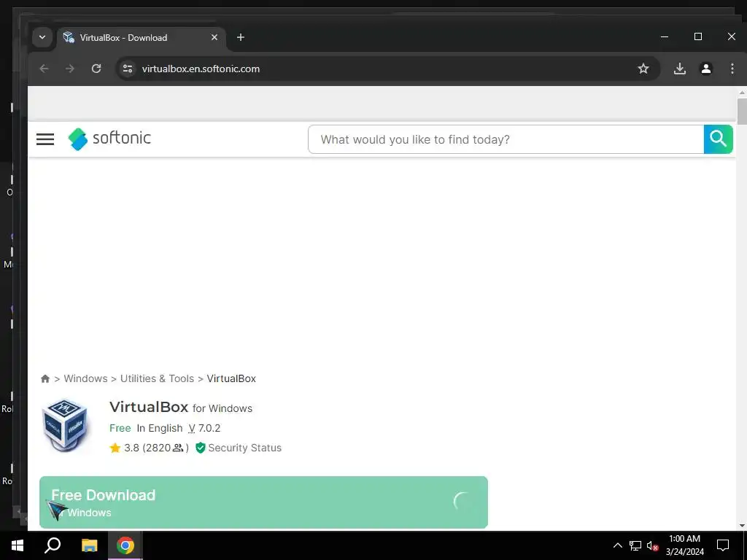The image size is (747, 560).
Task: Open the taskbar clock and date
Action: pos(684,545)
